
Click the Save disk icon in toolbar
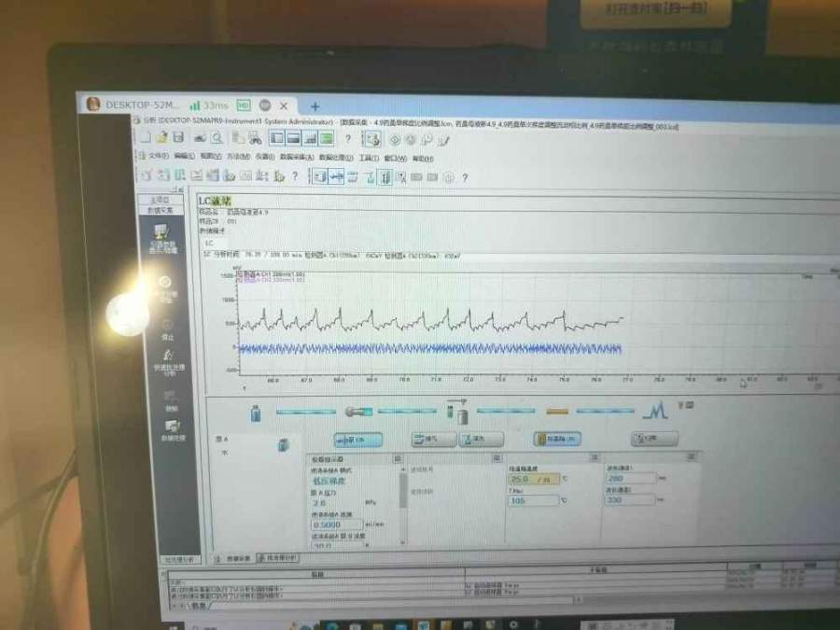click(x=176, y=137)
